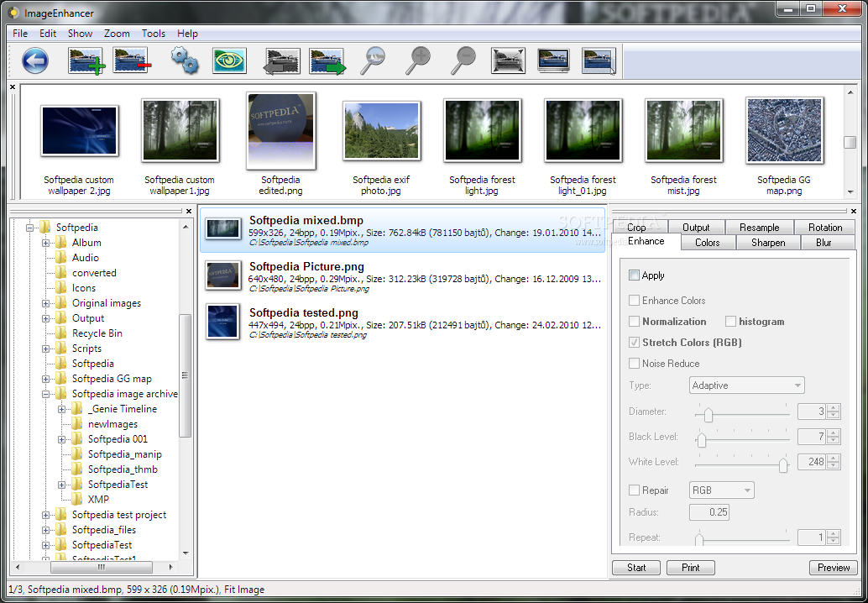This screenshot has width=868, height=603.
Task: Click the teal eye preview icon
Action: pos(229,61)
